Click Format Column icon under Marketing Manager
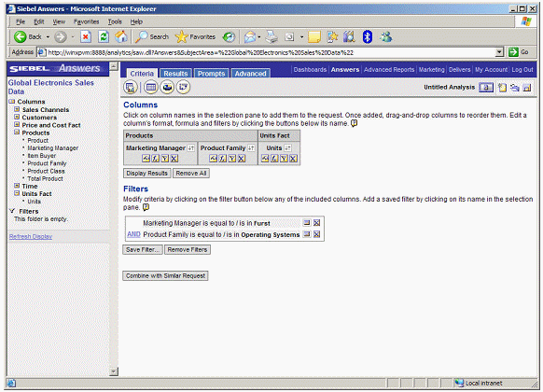This screenshot has height=392, width=543. [146, 159]
